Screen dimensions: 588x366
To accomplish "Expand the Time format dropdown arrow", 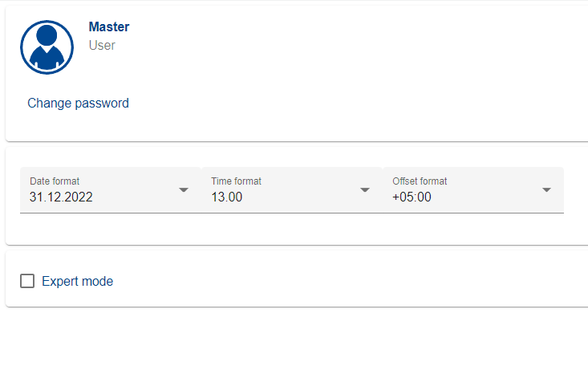I will pos(365,190).
